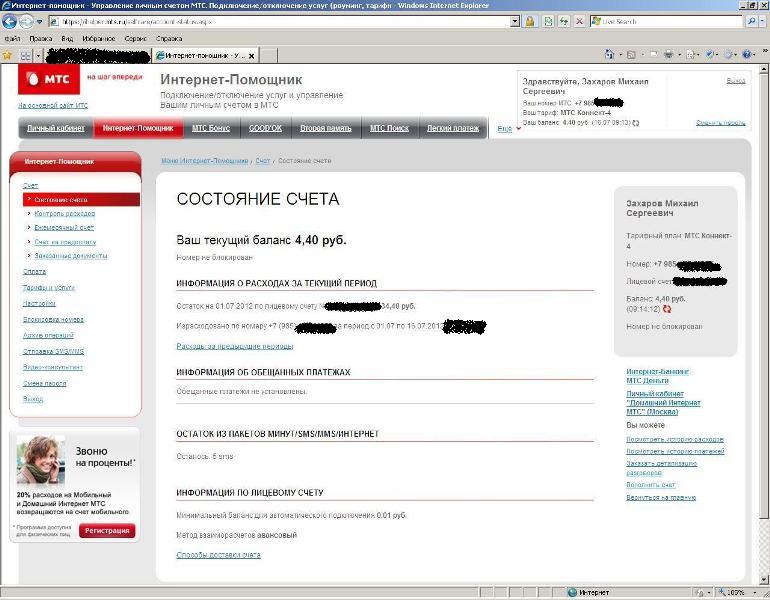Screen dimensions: 770x600
Task: Open the Вторая память navigation tab
Action: click(x=326, y=128)
